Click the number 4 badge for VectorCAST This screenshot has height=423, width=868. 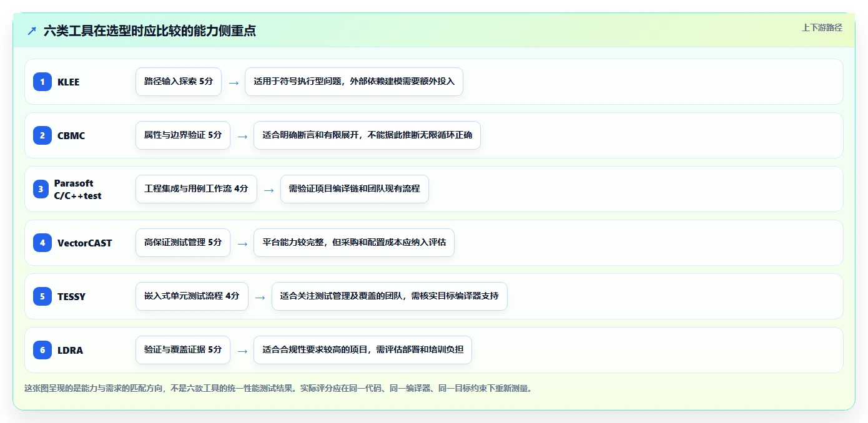(x=42, y=243)
